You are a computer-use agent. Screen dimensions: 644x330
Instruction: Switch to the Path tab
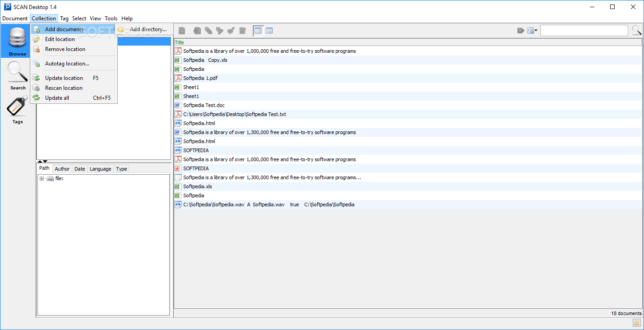pos(44,168)
